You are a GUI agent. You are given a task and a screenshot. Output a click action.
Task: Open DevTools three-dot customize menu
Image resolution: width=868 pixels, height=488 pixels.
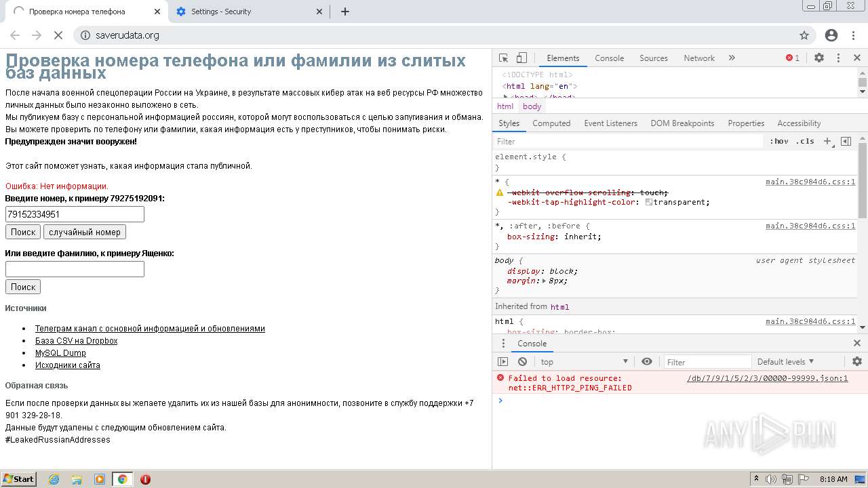[x=838, y=58]
